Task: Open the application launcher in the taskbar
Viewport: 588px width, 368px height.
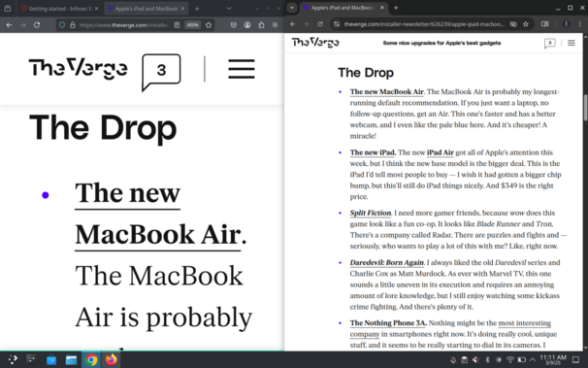Action: [13, 360]
